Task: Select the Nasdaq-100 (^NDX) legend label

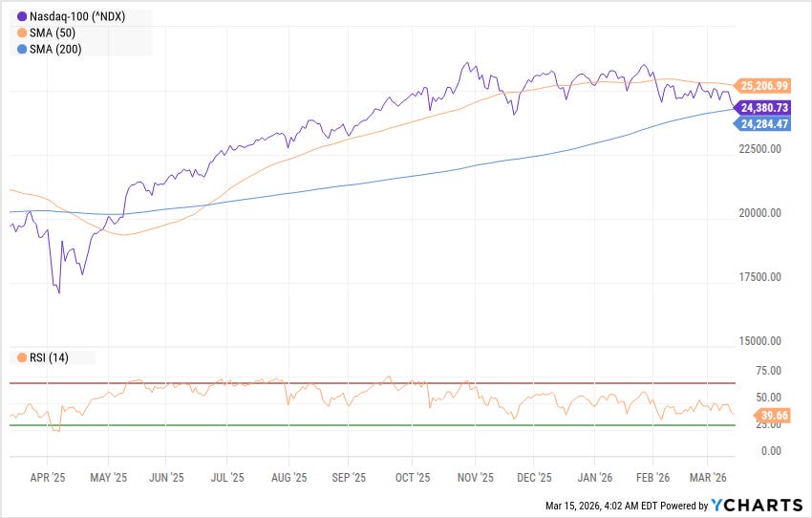Action: click(x=77, y=16)
